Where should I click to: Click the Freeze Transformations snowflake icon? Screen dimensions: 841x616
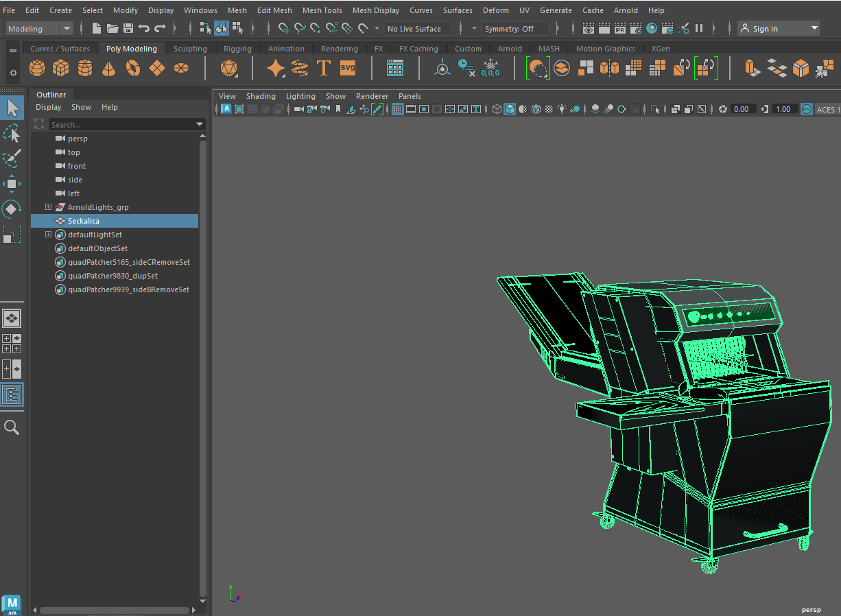tap(490, 69)
